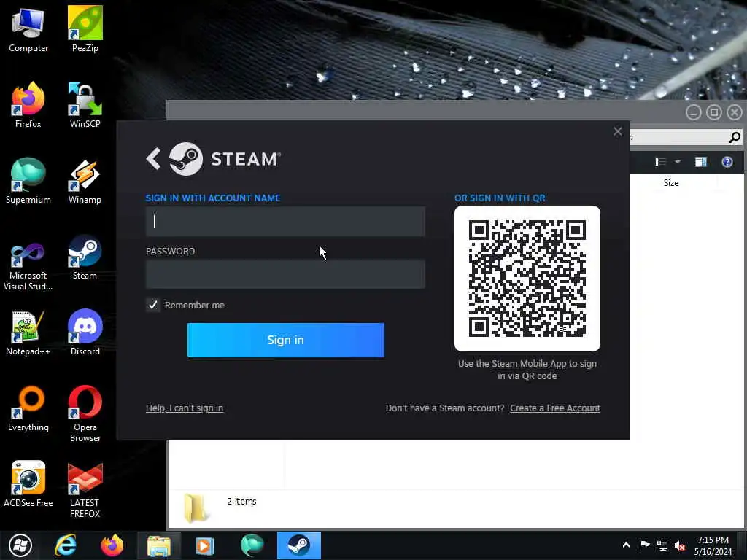This screenshot has width=747, height=560.
Task: Maximize the Explorer window
Action: coord(713,112)
